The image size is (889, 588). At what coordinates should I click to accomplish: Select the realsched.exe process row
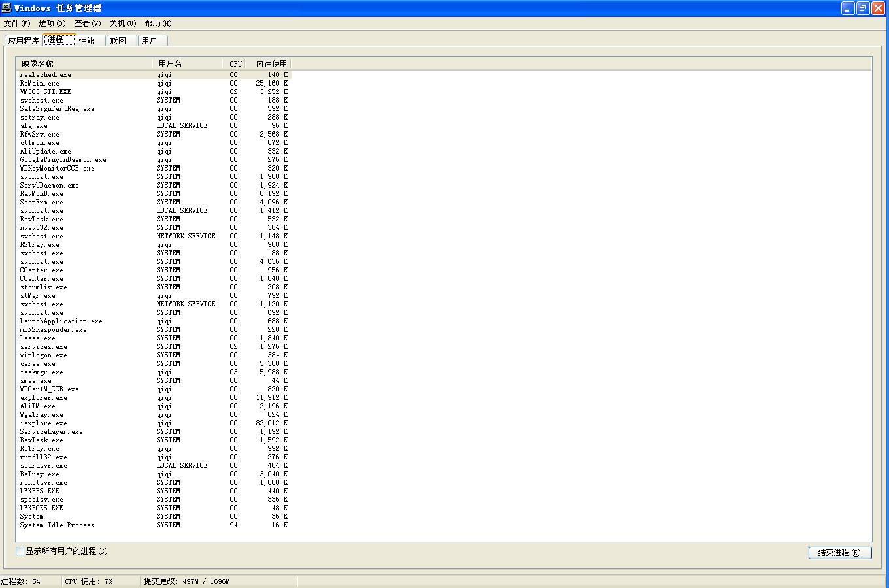(154, 75)
